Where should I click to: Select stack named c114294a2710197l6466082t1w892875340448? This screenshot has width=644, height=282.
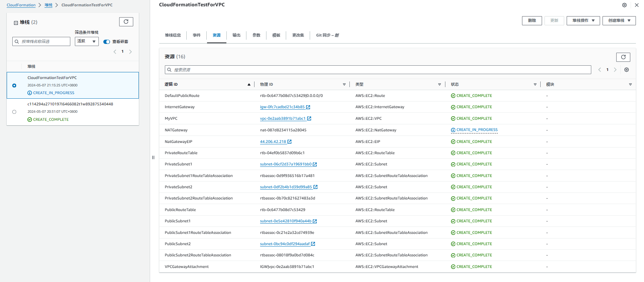tap(70, 104)
